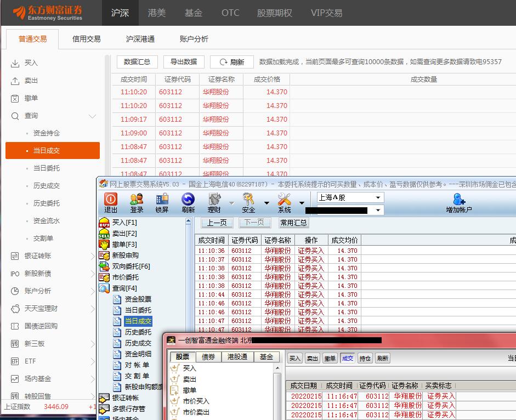516x420 pixels.
Task: Expand the 新三板 arrow in sidebar
Action: pos(93,344)
